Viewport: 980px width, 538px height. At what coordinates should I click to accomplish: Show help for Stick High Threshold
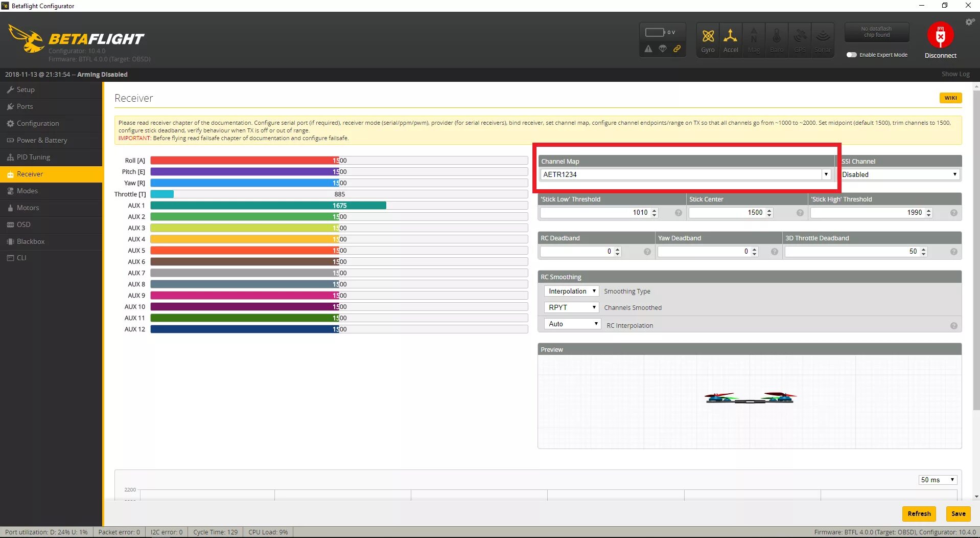954,213
